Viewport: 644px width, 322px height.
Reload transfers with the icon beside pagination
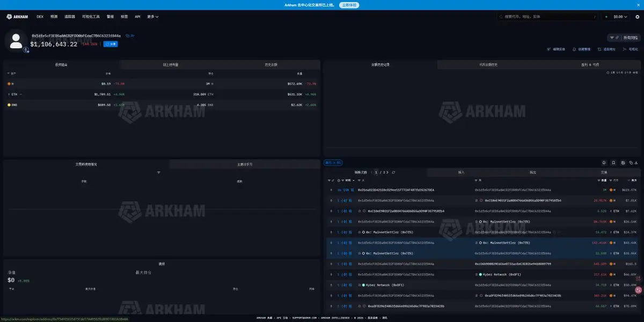(393, 172)
